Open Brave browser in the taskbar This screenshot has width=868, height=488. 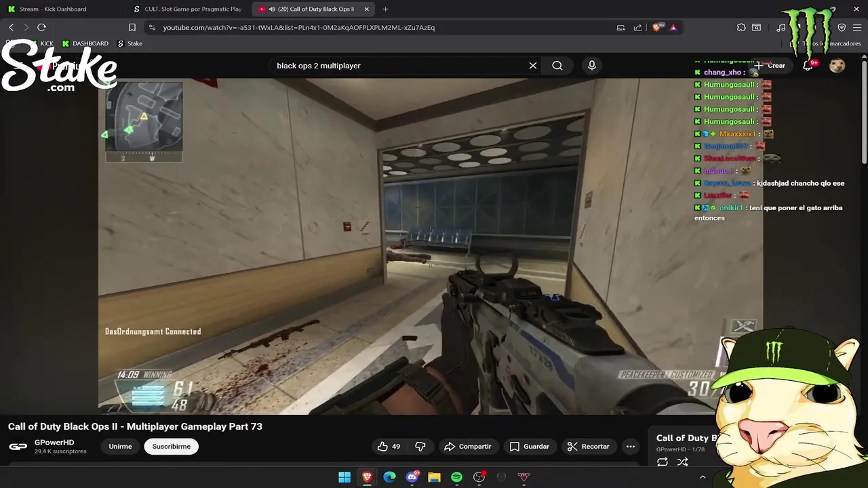(x=367, y=477)
